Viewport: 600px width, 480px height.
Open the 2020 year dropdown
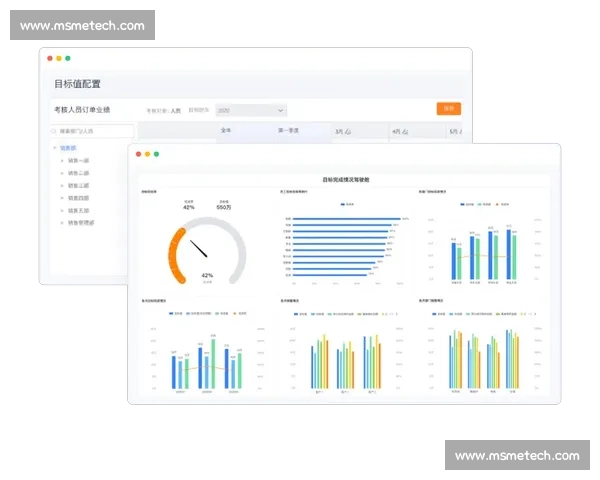(x=251, y=110)
